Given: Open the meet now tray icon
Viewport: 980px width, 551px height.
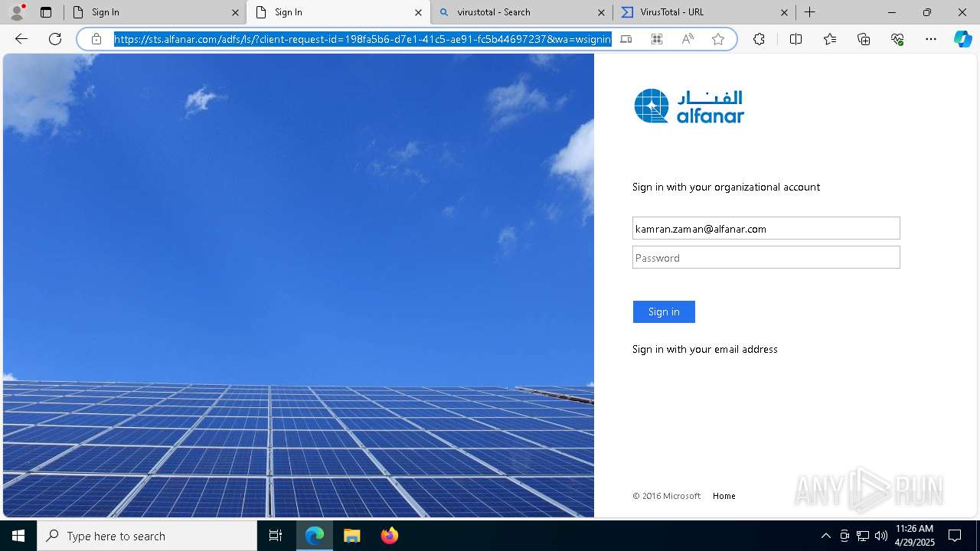Looking at the screenshot, I should point(844,536).
